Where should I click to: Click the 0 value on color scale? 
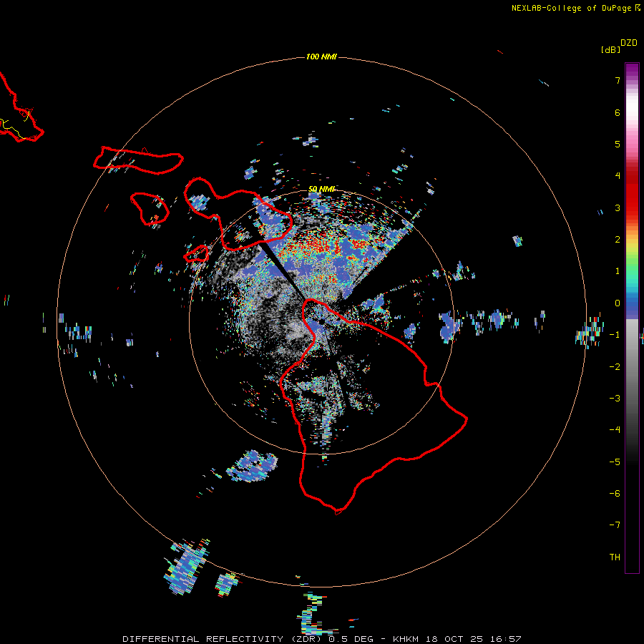point(618,303)
